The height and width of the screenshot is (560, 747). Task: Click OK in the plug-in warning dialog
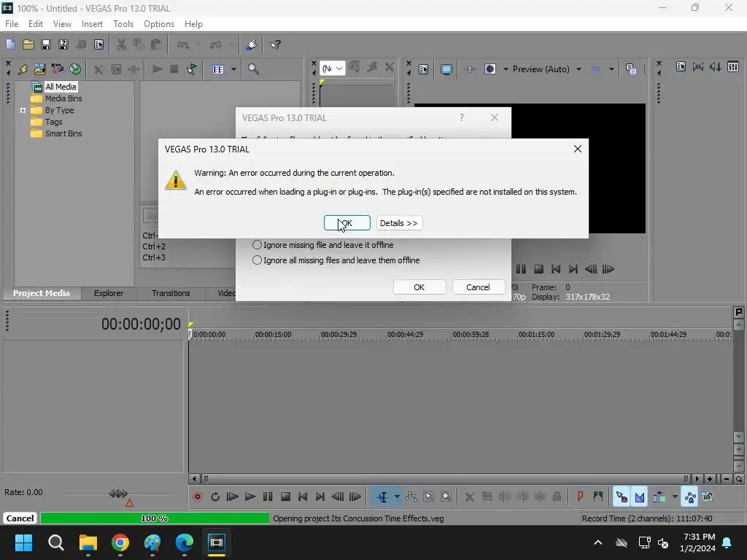pyautogui.click(x=347, y=223)
